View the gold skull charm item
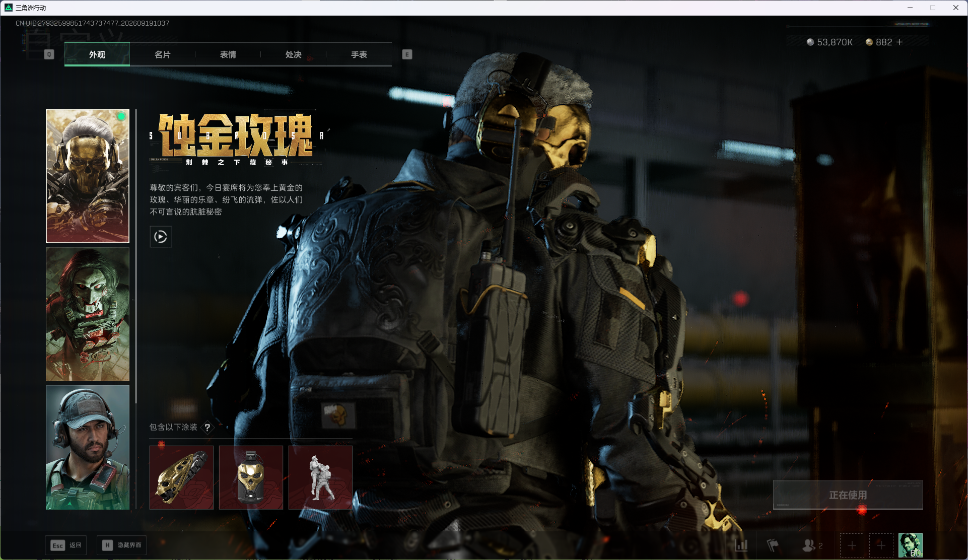 click(251, 477)
